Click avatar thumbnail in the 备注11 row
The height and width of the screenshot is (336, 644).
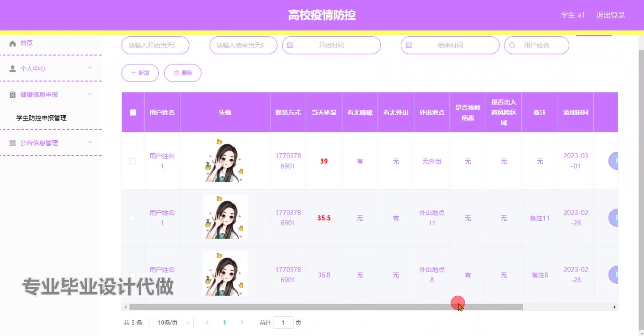pyautogui.click(x=225, y=217)
